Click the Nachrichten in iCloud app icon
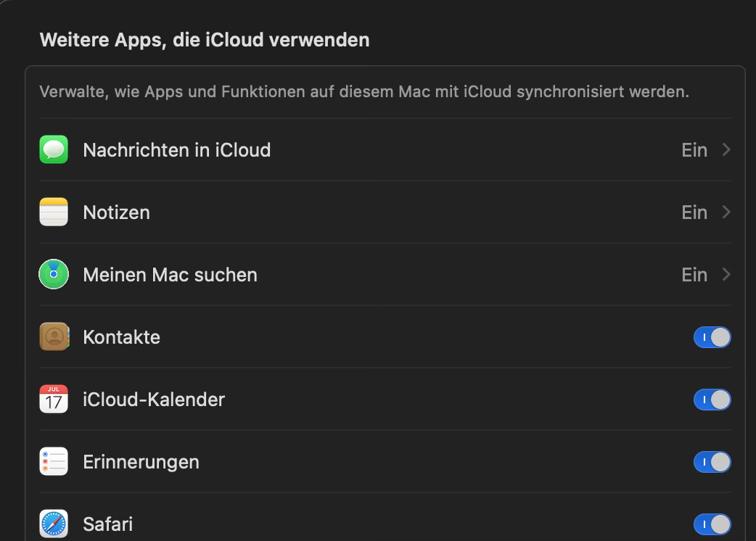 coord(54,150)
